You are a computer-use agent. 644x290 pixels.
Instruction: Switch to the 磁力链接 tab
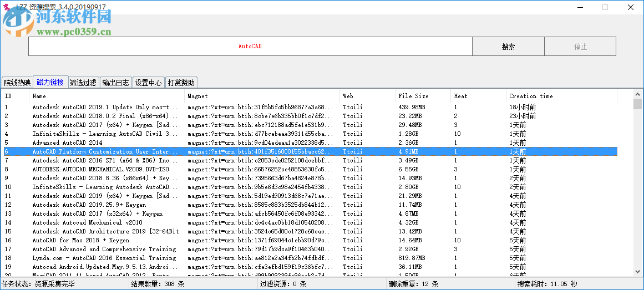pos(50,82)
